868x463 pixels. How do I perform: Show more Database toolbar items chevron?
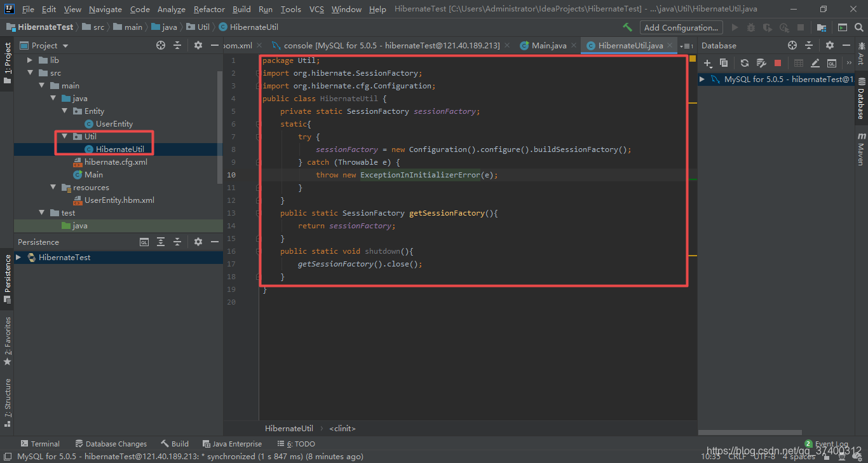pos(850,63)
